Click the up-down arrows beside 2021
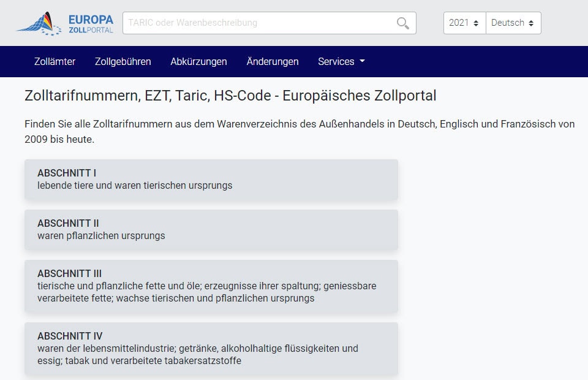This screenshot has height=380, width=588. pyautogui.click(x=477, y=23)
